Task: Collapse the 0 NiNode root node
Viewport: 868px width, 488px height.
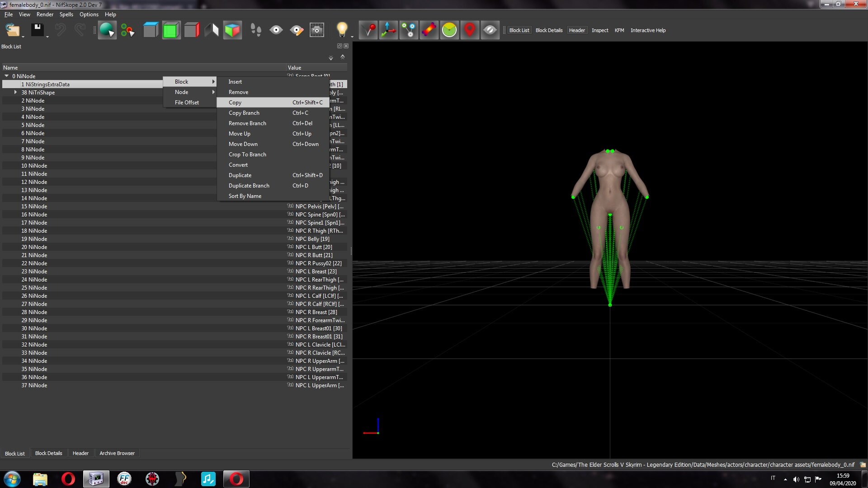Action: (x=7, y=76)
